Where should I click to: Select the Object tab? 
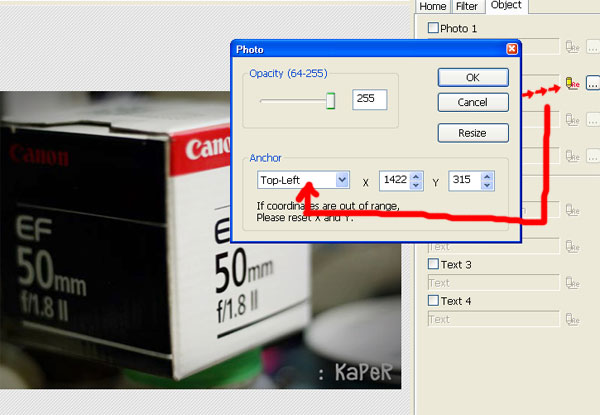[x=506, y=5]
